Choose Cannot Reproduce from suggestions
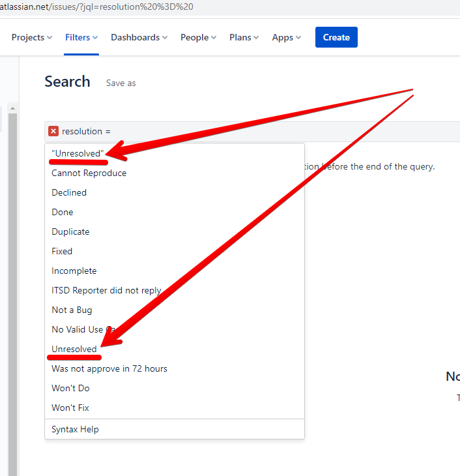The height and width of the screenshot is (476, 460). (x=175, y=173)
